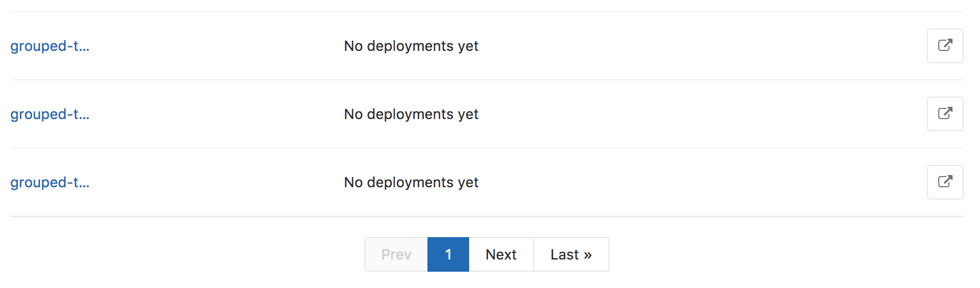Go to the Next page

pos(501,254)
